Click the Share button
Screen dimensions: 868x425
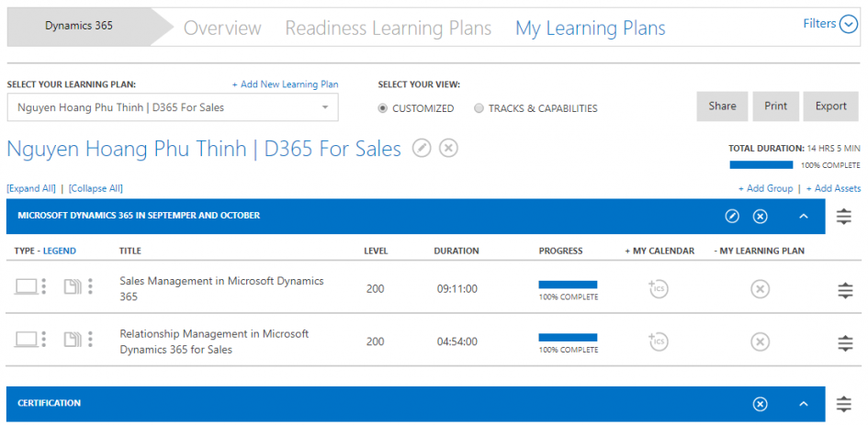(x=722, y=106)
